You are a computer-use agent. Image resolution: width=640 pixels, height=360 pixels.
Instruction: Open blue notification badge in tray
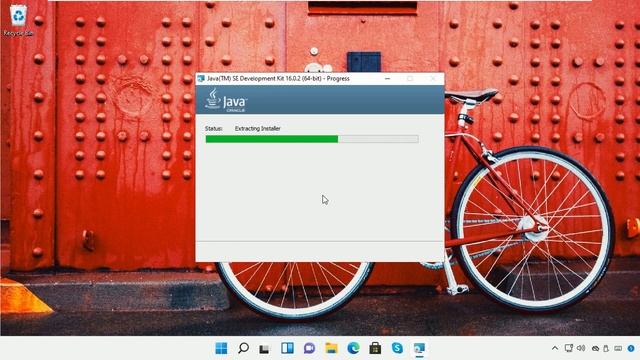coord(631,349)
